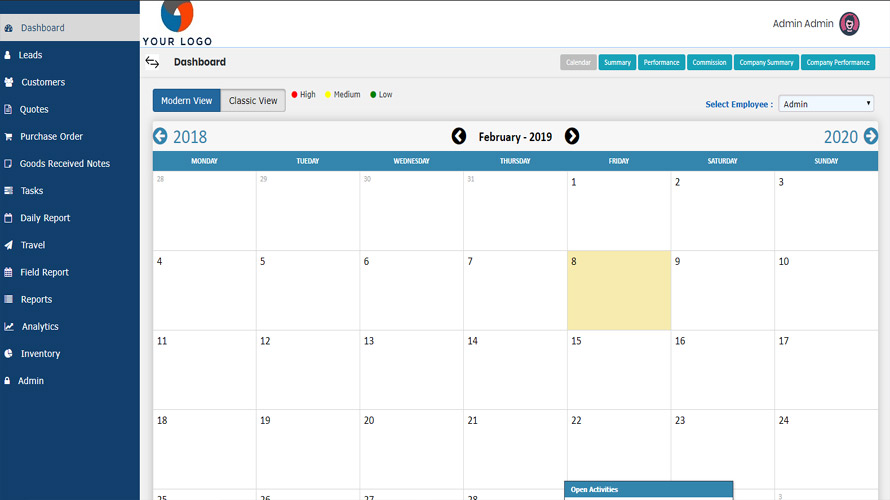
Task: Open the Select Employee dropdown
Action: pos(826,104)
